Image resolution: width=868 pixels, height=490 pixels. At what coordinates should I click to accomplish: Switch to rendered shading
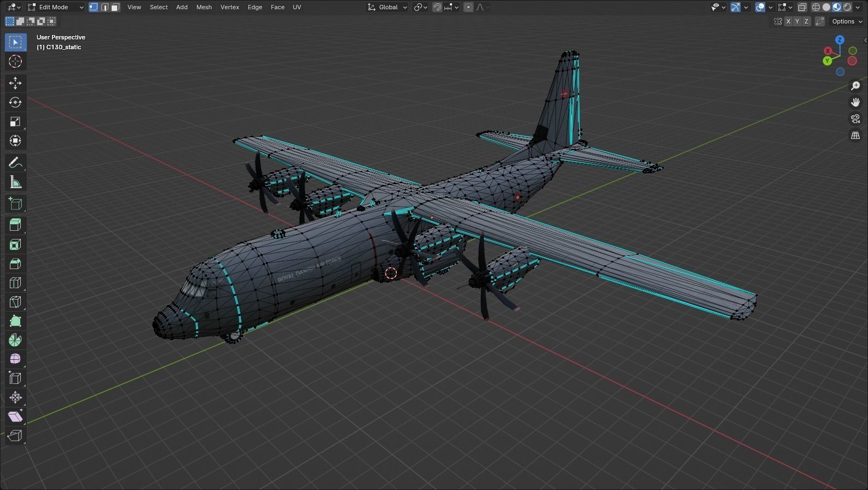pyautogui.click(x=847, y=7)
